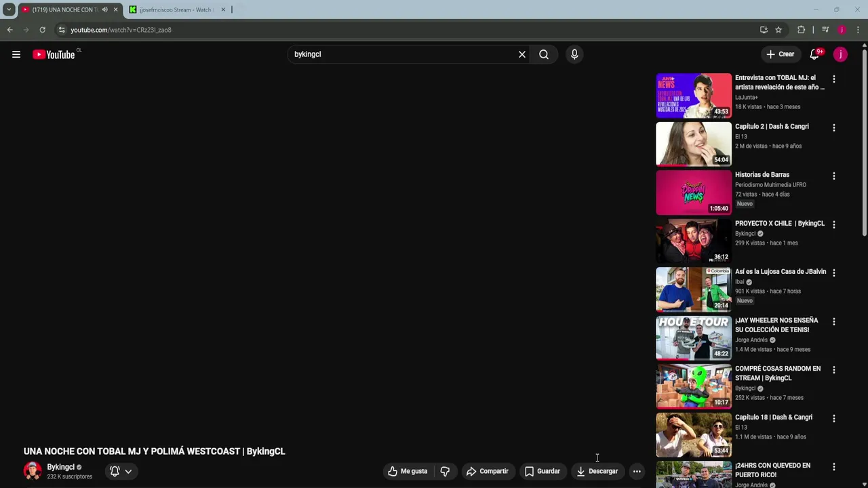Install app icon in address bar
Screen dimensions: 868x488
tap(764, 30)
